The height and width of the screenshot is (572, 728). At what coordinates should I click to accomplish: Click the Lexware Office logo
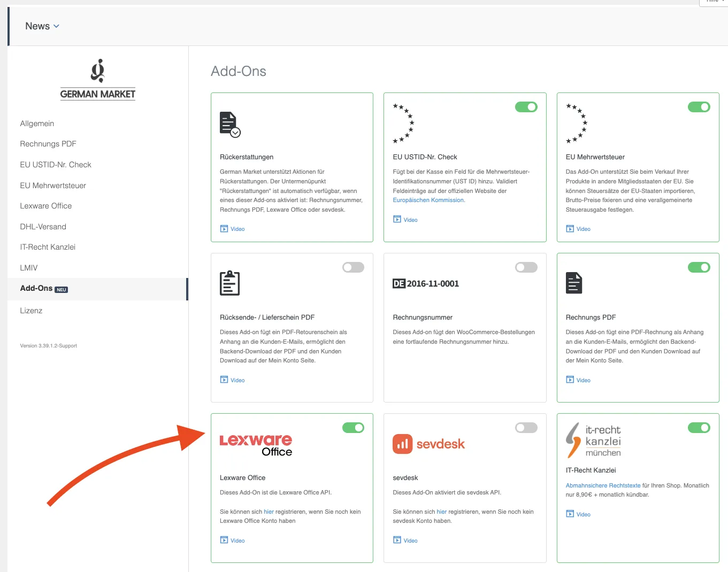(x=256, y=445)
